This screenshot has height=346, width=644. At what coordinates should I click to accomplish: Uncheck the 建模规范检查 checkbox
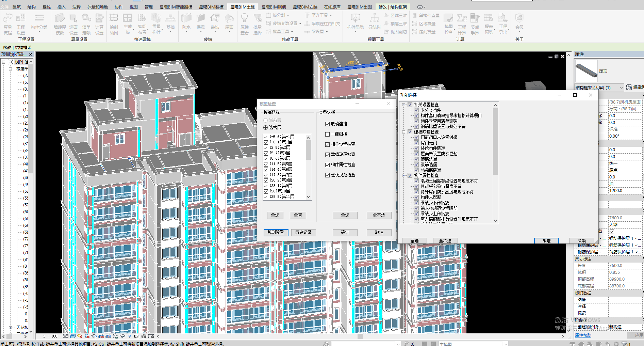[327, 175]
